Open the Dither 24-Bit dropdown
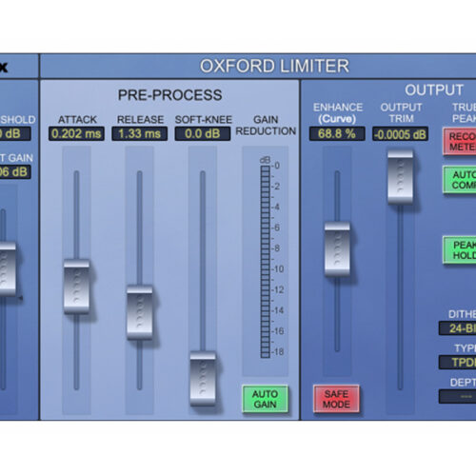Viewport: 476px width, 476px height. click(457, 328)
